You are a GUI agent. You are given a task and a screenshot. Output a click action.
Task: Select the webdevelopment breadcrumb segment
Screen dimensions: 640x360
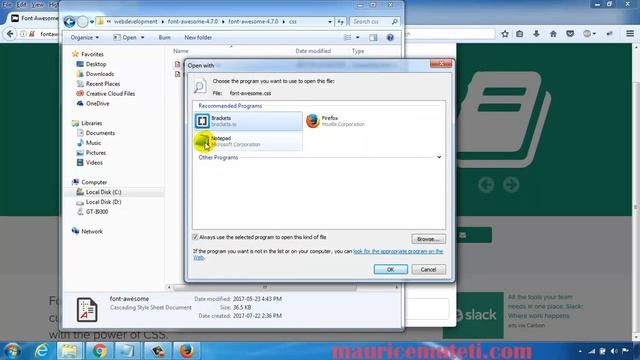click(136, 22)
